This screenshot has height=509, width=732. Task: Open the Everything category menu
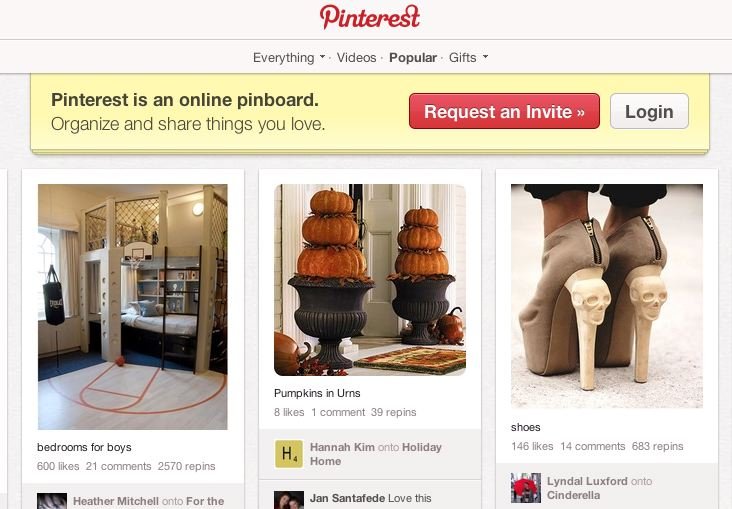coord(283,57)
